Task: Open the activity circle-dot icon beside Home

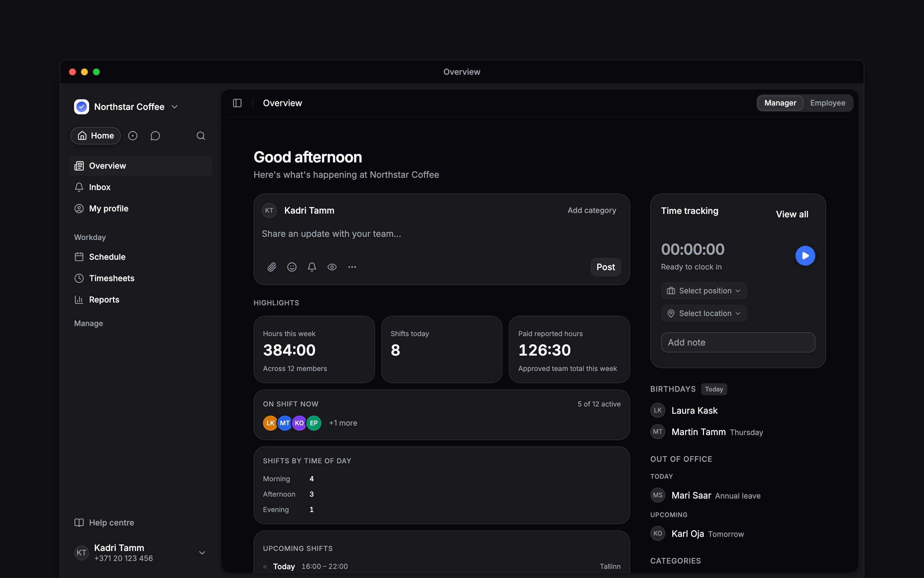Action: pos(132,136)
